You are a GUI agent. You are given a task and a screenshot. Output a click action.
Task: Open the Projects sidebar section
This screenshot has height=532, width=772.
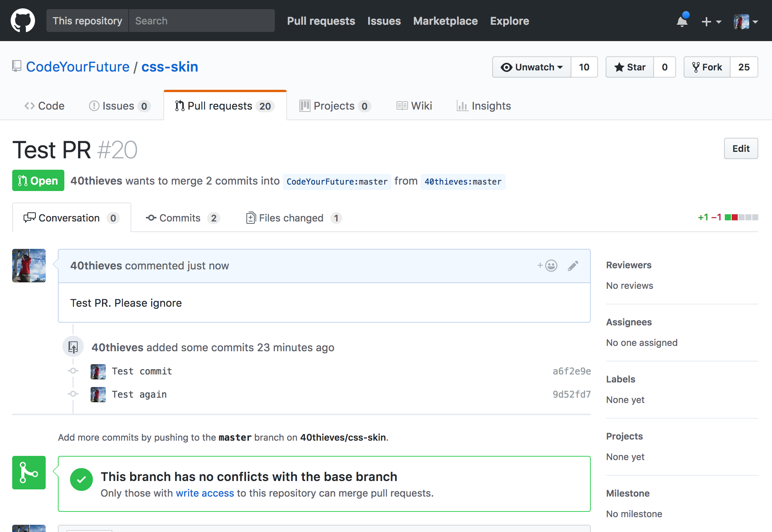pos(624,436)
